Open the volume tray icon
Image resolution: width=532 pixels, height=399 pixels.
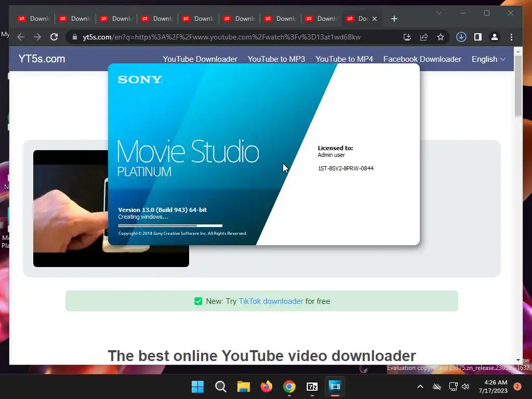pyautogui.click(x=465, y=387)
